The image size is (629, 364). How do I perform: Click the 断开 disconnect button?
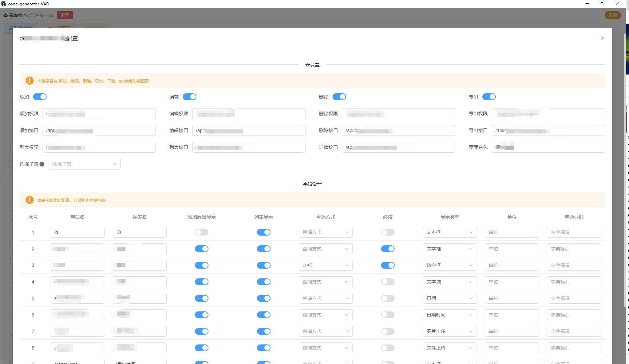pos(65,15)
